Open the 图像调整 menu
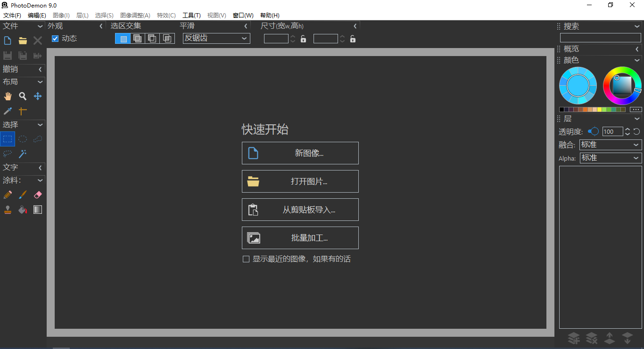 [135, 15]
